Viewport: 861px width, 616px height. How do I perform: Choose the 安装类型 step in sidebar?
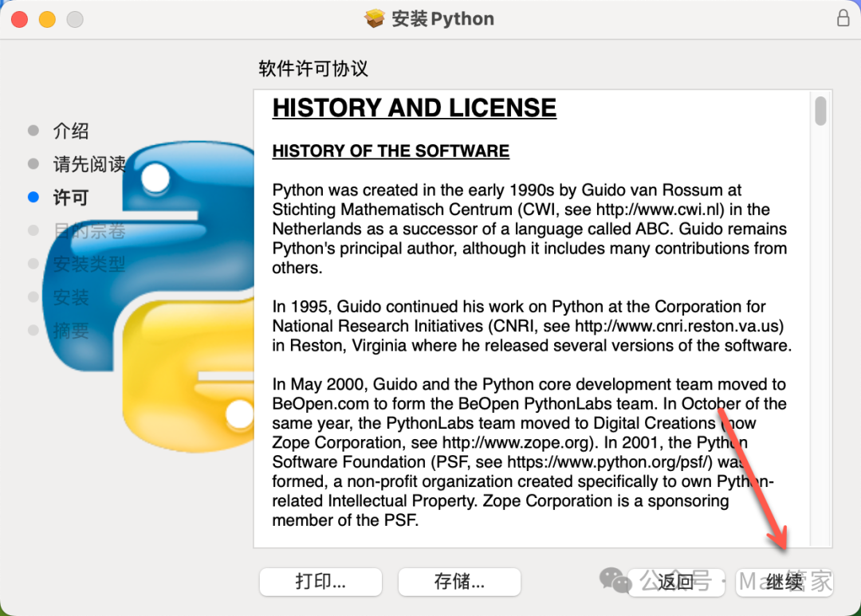tap(89, 264)
